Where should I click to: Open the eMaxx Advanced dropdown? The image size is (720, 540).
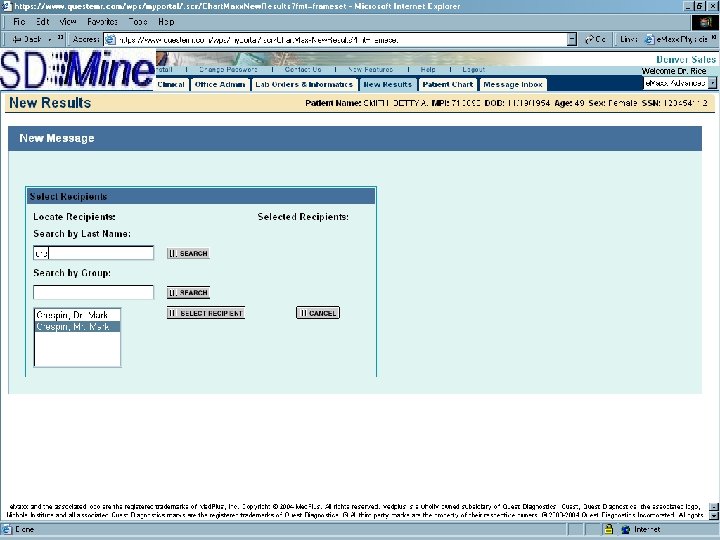pos(680,83)
